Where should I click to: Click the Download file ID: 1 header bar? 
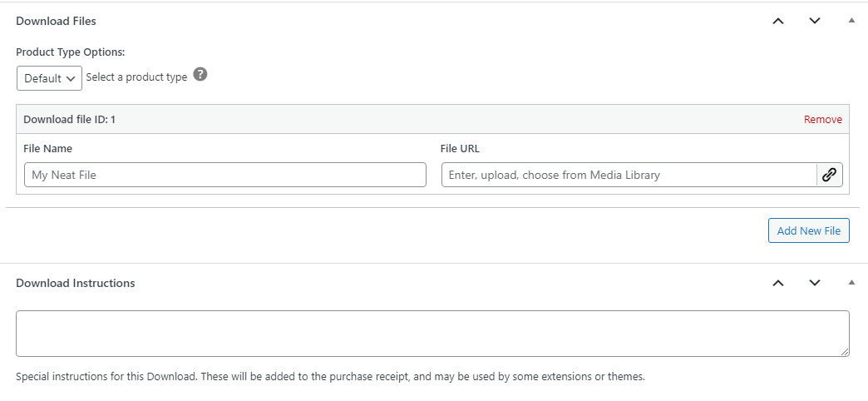coord(432,119)
